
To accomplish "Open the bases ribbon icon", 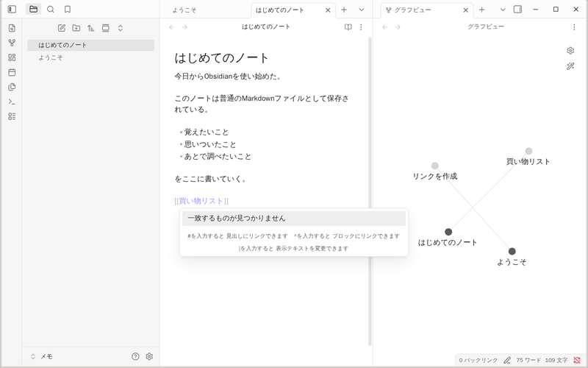I will coord(12,116).
